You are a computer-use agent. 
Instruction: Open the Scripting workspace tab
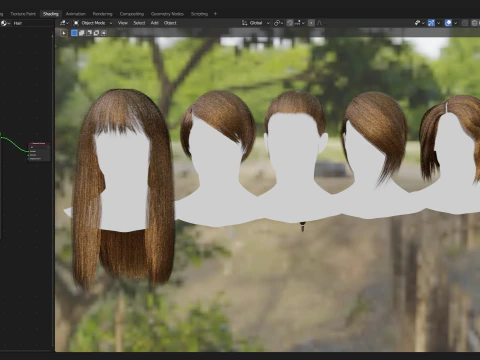[x=199, y=14]
